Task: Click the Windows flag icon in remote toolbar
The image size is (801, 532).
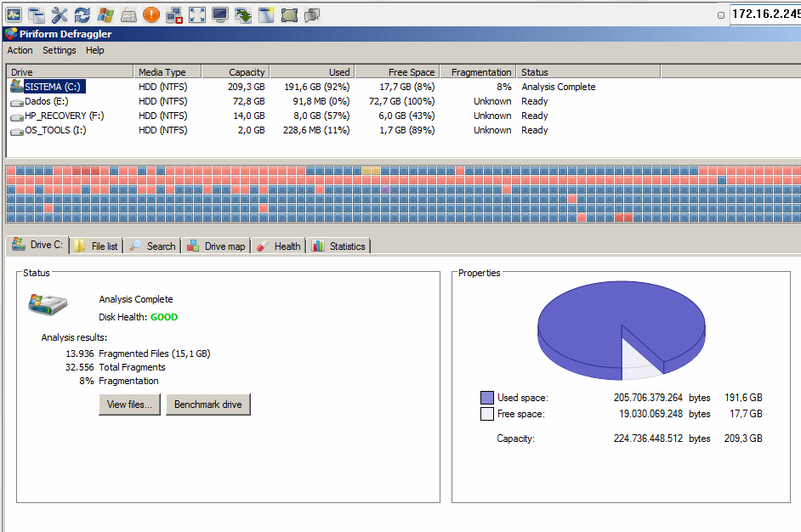Action: coord(105,14)
